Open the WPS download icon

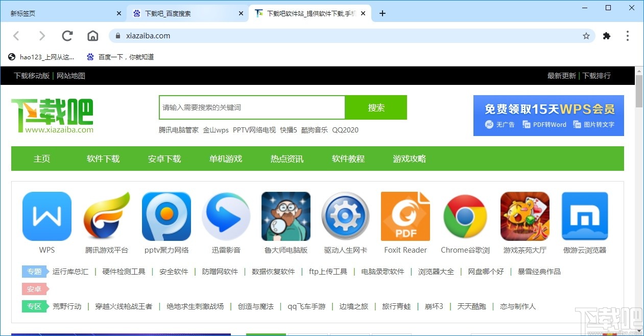[x=46, y=216]
